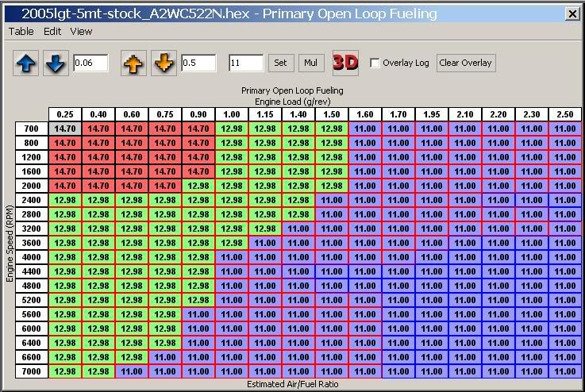Viewport: 585px width, 392px height.
Task: Focus the fine increment field showing 0.06
Action: pos(90,63)
